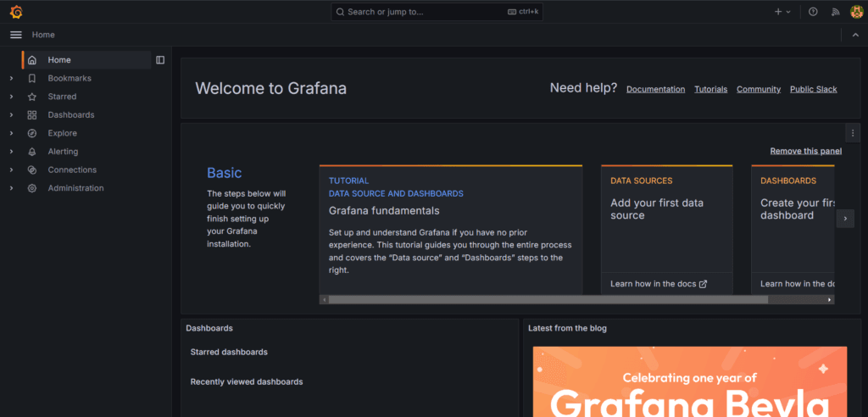Open the Grafana Beyla blog image
The width and height of the screenshot is (868, 417).
click(690, 381)
